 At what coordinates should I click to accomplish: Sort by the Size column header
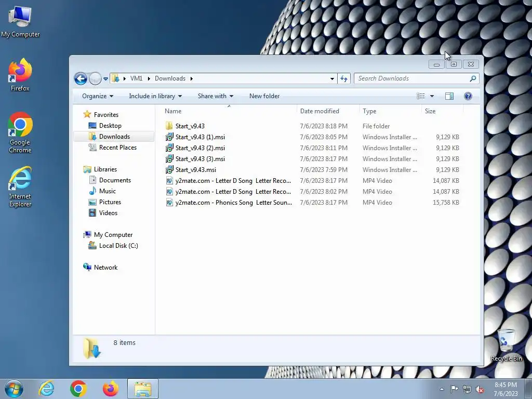[443, 111]
